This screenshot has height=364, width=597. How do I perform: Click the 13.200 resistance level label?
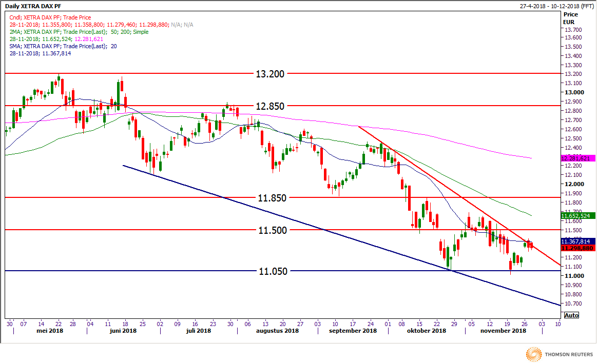tap(269, 74)
